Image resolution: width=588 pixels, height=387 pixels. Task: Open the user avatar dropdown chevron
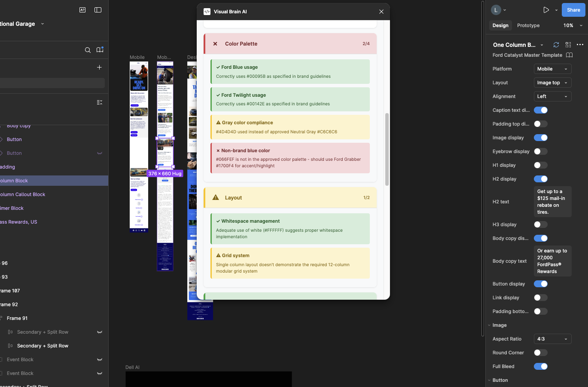pos(505,10)
